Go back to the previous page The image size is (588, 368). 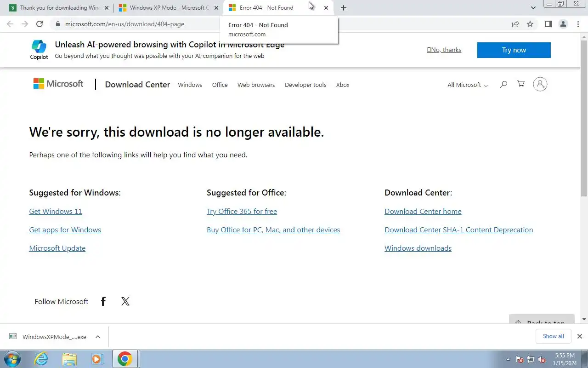[x=10, y=24]
